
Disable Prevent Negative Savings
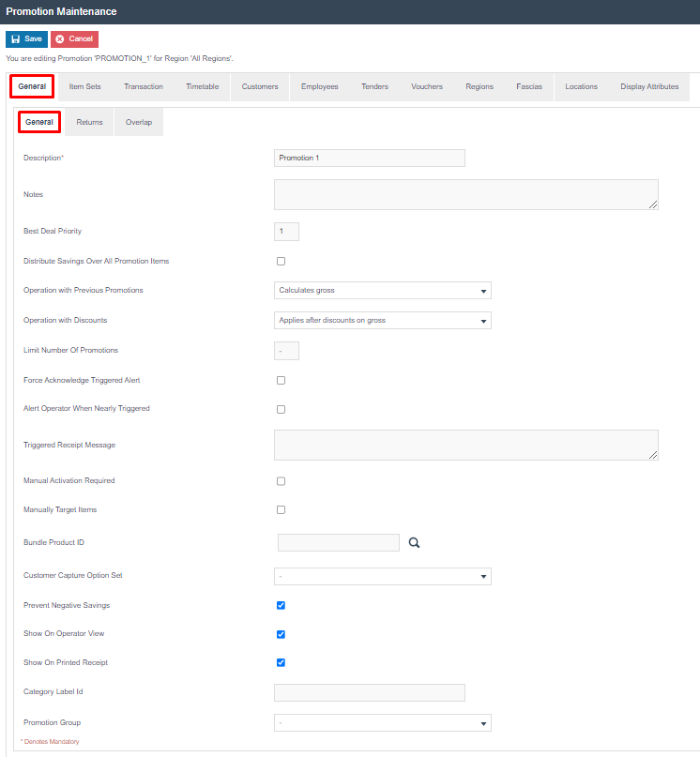point(281,605)
